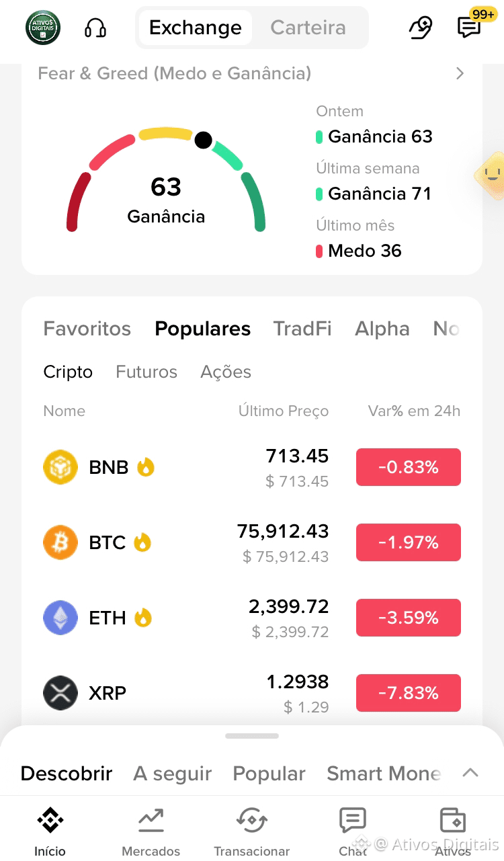The height and width of the screenshot is (861, 504).
Task: Tap the XRP coin icon
Action: pos(60,693)
